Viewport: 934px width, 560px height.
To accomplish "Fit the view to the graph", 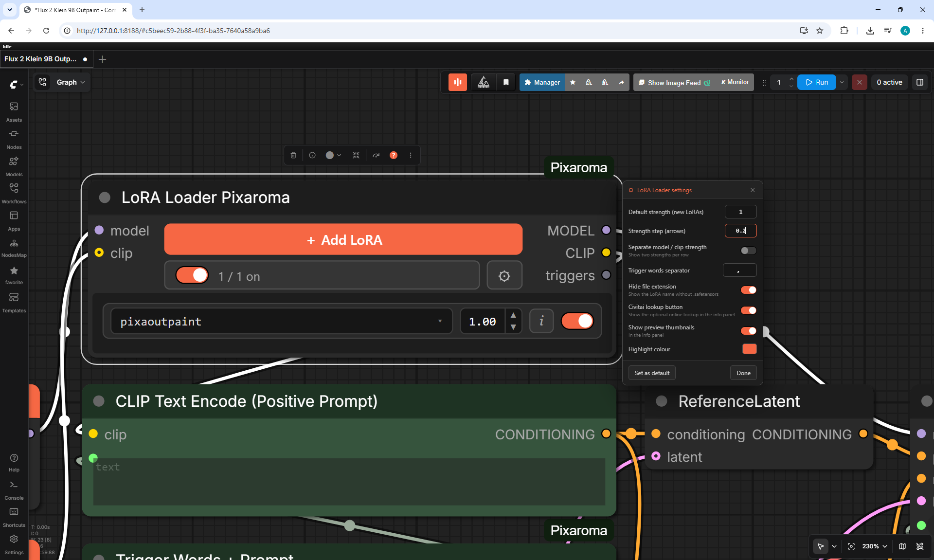I will 851,546.
